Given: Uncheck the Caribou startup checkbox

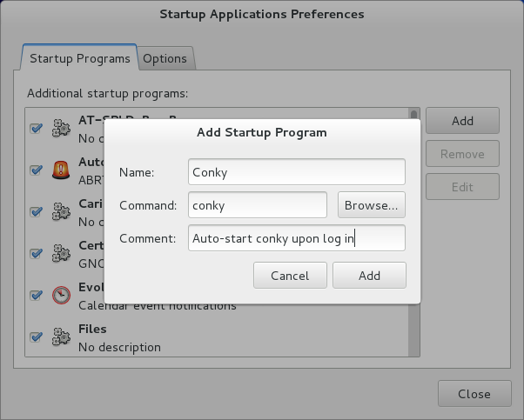Looking at the screenshot, I should point(36,211).
